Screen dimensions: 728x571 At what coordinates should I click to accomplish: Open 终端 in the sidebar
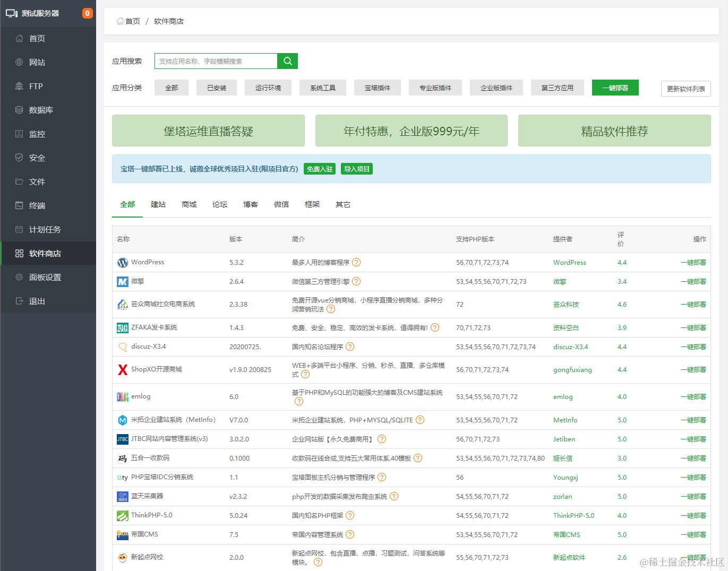pos(48,205)
